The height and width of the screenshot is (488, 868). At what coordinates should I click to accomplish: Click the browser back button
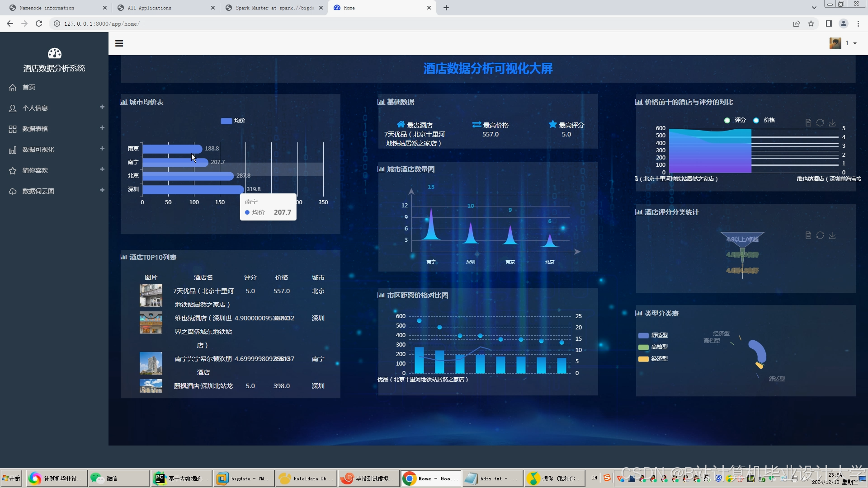(10, 23)
